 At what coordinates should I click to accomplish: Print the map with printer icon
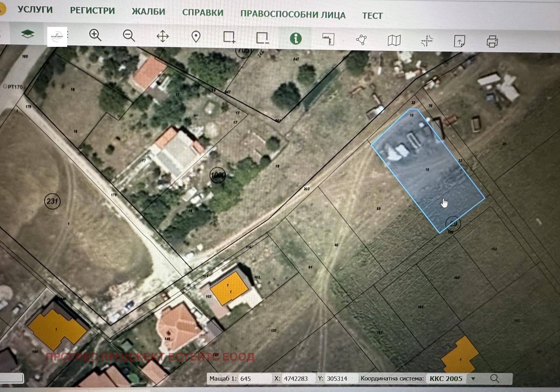click(492, 42)
